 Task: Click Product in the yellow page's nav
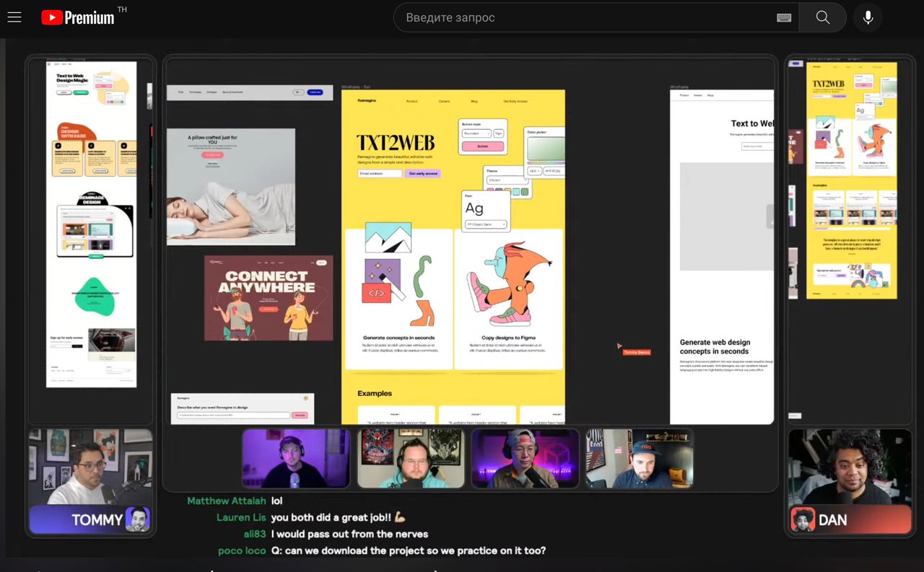pyautogui.click(x=411, y=101)
